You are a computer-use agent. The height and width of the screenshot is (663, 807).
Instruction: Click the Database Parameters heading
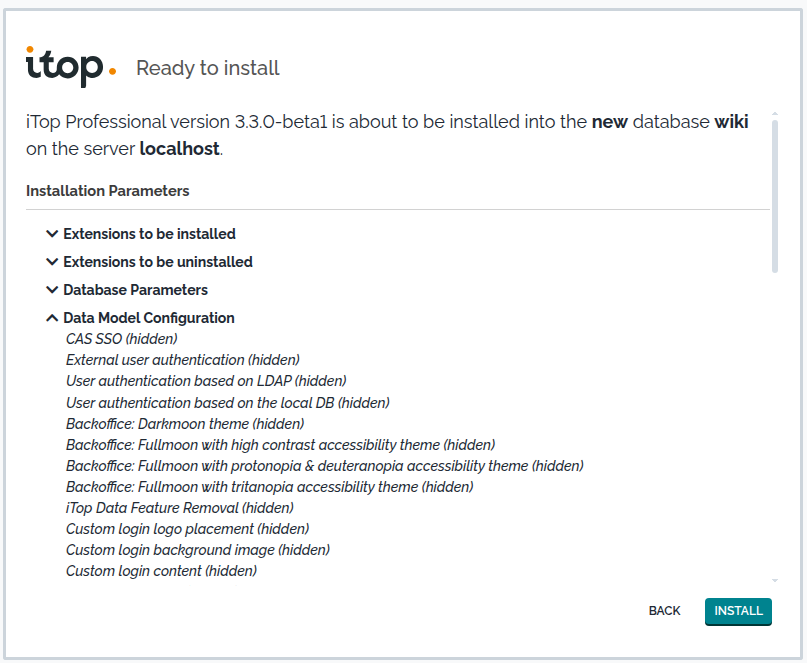135,290
